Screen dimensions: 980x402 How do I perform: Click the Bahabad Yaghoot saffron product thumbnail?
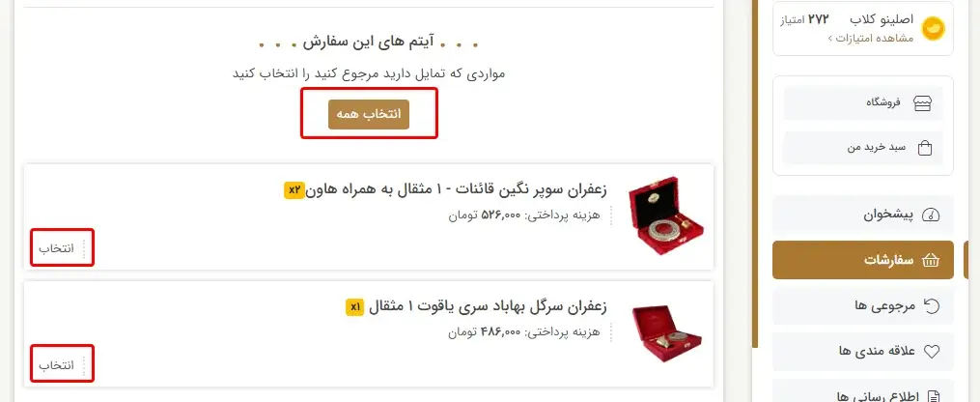[x=666, y=333]
